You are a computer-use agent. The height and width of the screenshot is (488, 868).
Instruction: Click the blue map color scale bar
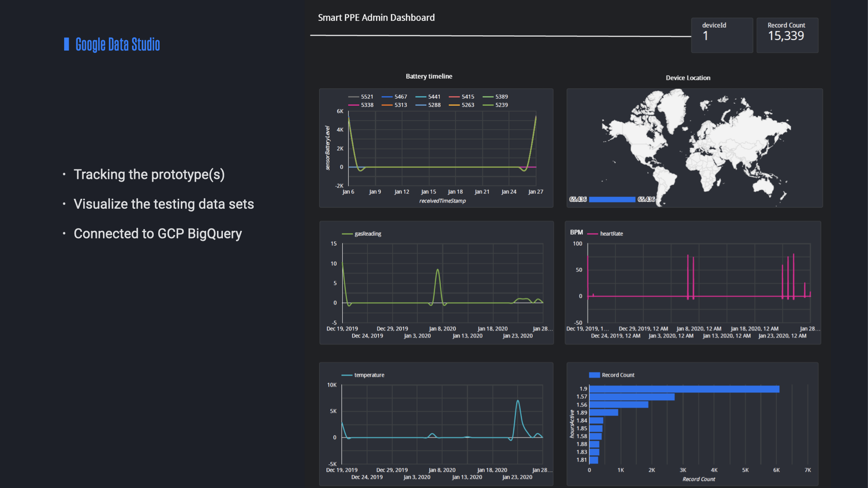click(x=612, y=199)
